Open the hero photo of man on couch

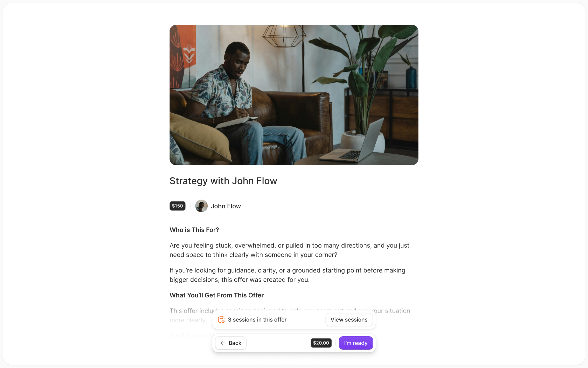294,95
